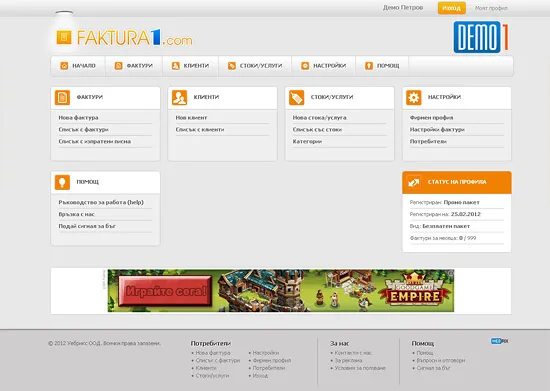Viewport: 550px width, 391px height.
Task: Click footer link Стоки/услуги
Action: click(212, 376)
